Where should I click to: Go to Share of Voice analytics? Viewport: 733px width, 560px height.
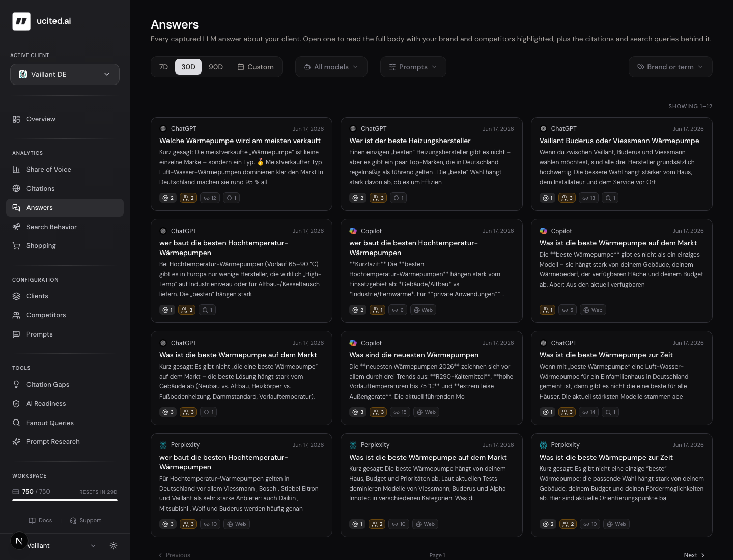(x=65, y=170)
